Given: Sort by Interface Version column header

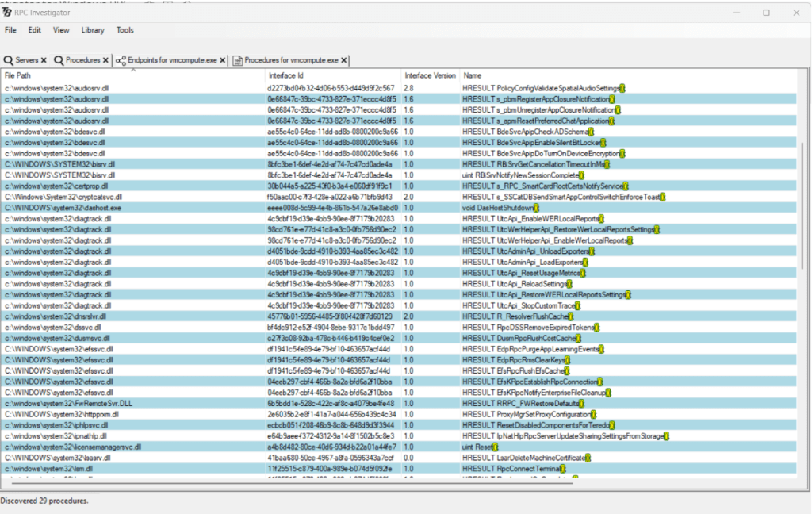Looking at the screenshot, I should tap(430, 75).
